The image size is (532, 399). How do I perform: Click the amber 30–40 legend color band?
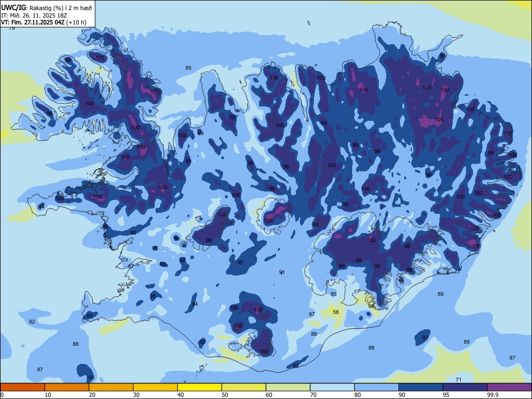tap(155, 387)
